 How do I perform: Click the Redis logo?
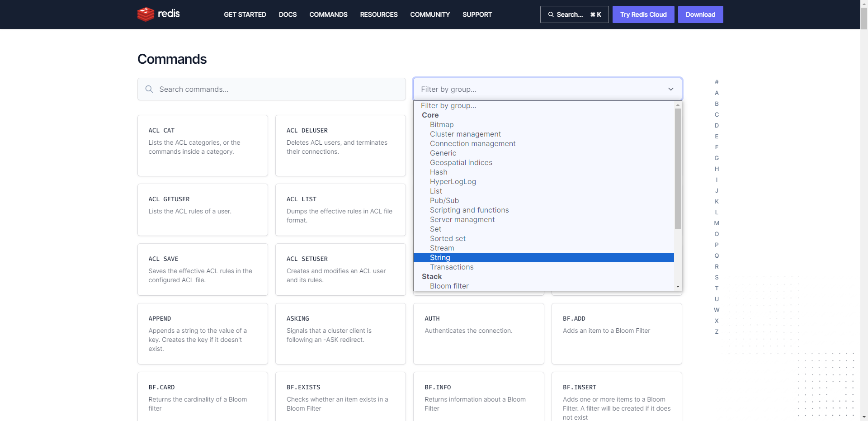click(159, 14)
